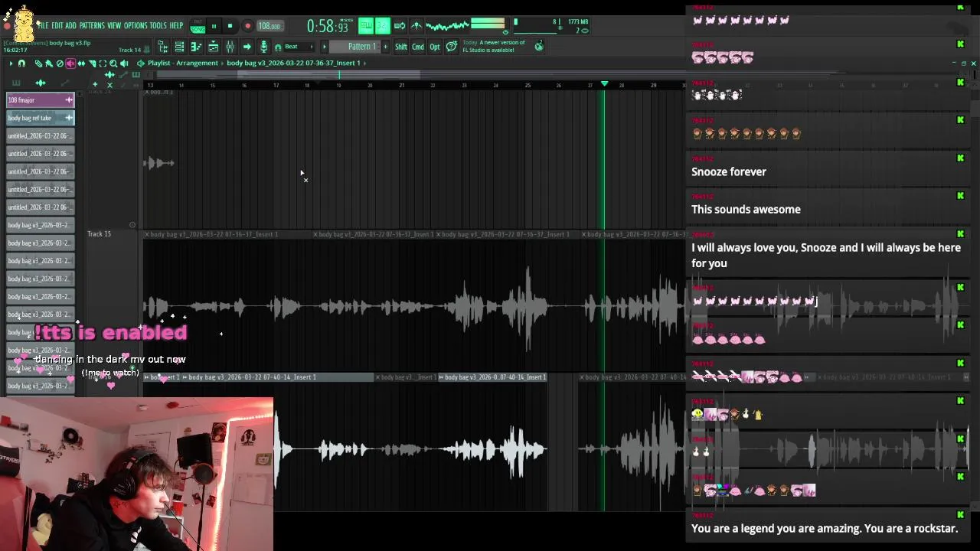Open the help chat bubble icon

tap(452, 47)
